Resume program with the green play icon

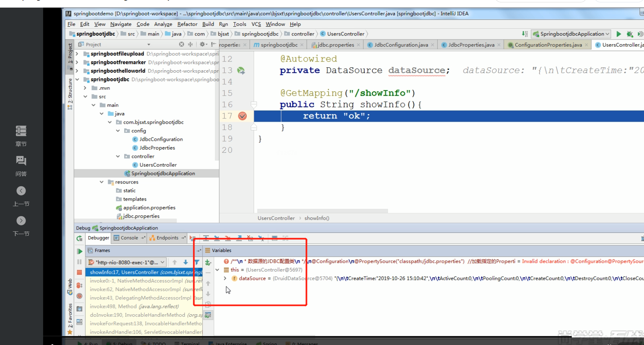pyautogui.click(x=79, y=251)
